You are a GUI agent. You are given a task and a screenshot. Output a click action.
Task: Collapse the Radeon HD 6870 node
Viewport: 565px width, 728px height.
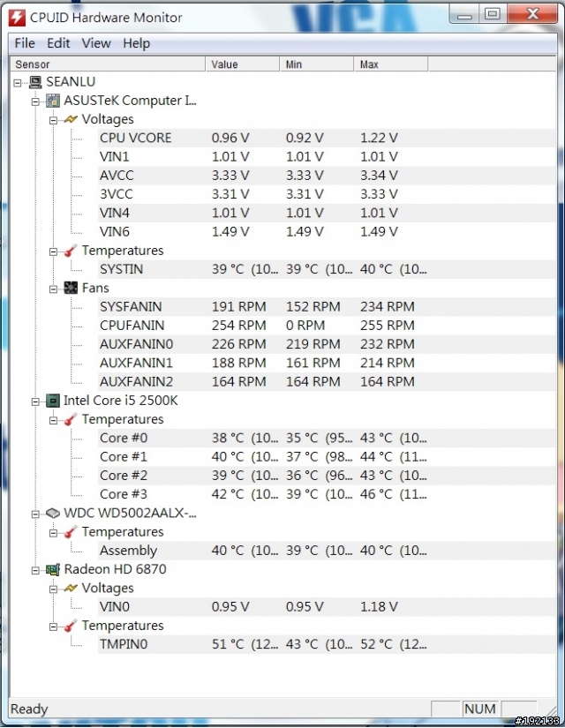coord(35,570)
